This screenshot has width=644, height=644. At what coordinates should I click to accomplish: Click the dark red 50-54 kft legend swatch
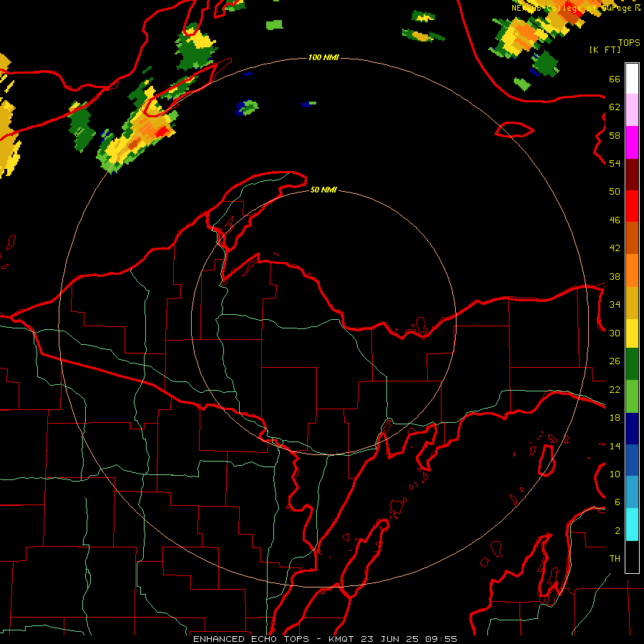632,175
